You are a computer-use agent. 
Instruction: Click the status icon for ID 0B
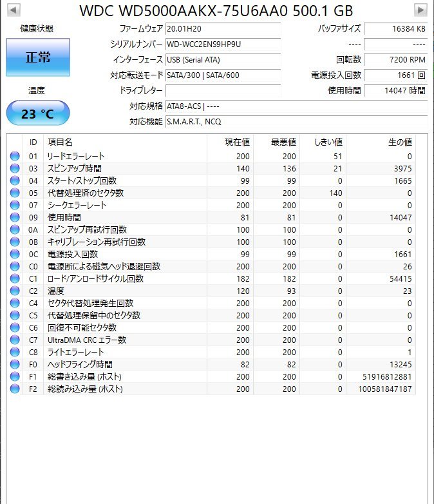(x=15, y=242)
